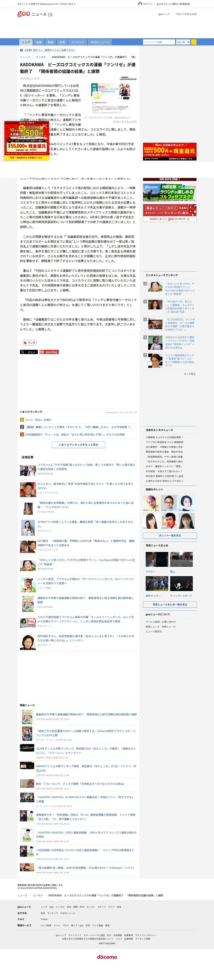Screen dimensions: 214x980
Task: Open the ニュース search scope dropdown
Action: point(183,42)
